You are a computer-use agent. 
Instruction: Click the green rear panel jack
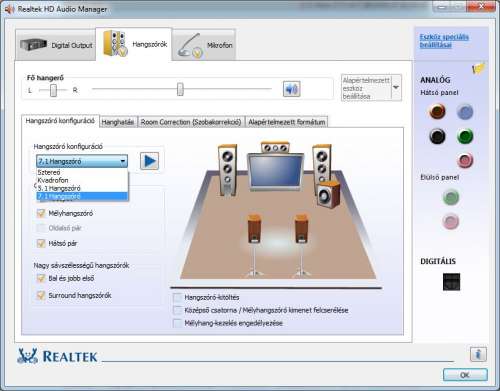pyautogui.click(x=465, y=136)
